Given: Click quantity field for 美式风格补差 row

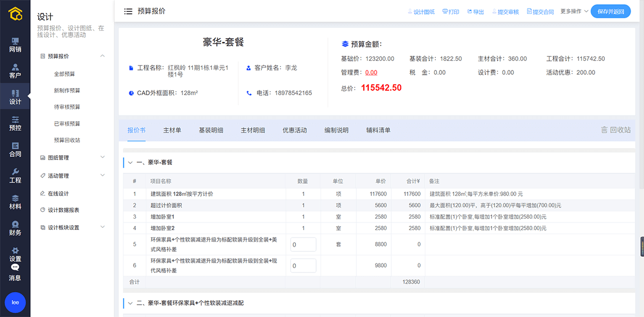Looking at the screenshot, I should [x=303, y=244].
